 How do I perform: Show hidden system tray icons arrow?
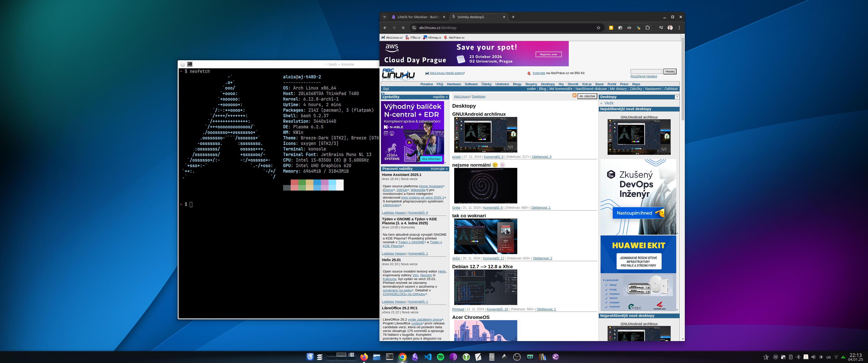pyautogui.click(x=844, y=357)
